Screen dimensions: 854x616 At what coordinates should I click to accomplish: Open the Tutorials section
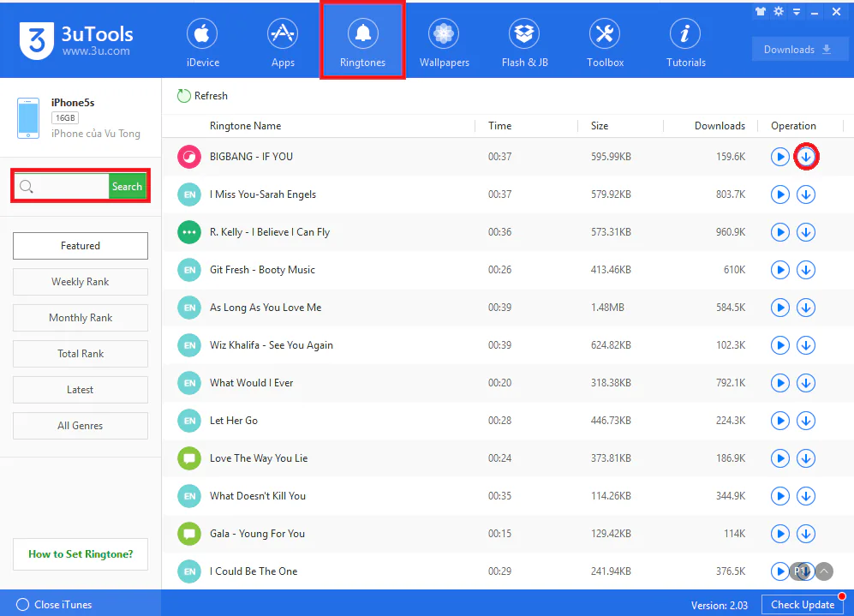tap(686, 43)
